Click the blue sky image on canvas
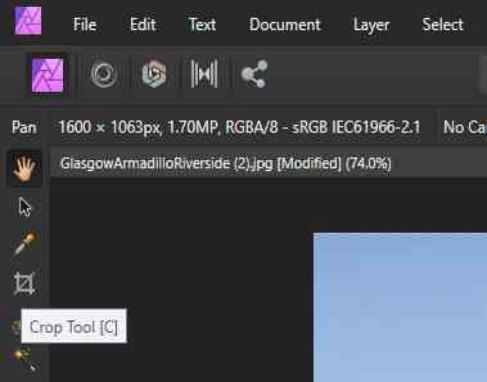487x382 pixels. pos(400,307)
